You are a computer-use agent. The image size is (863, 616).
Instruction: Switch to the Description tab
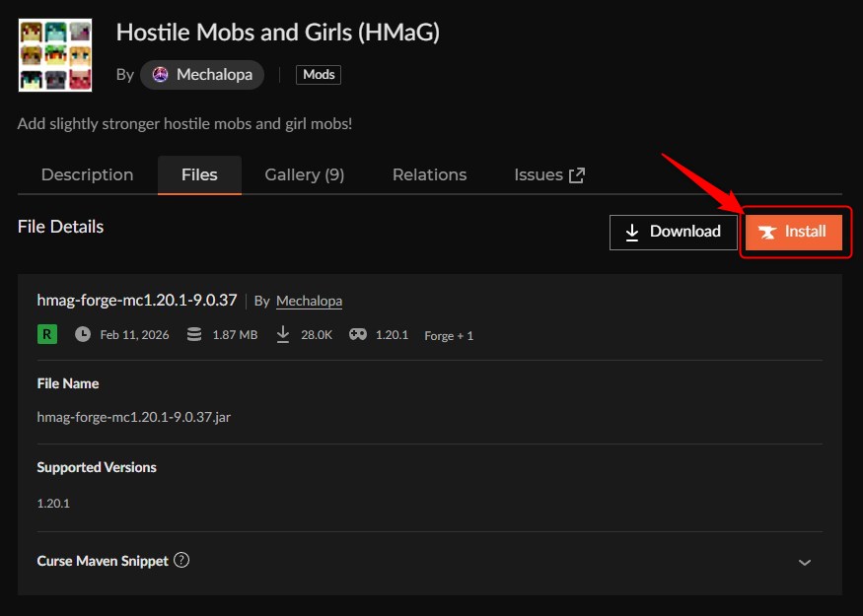(87, 174)
